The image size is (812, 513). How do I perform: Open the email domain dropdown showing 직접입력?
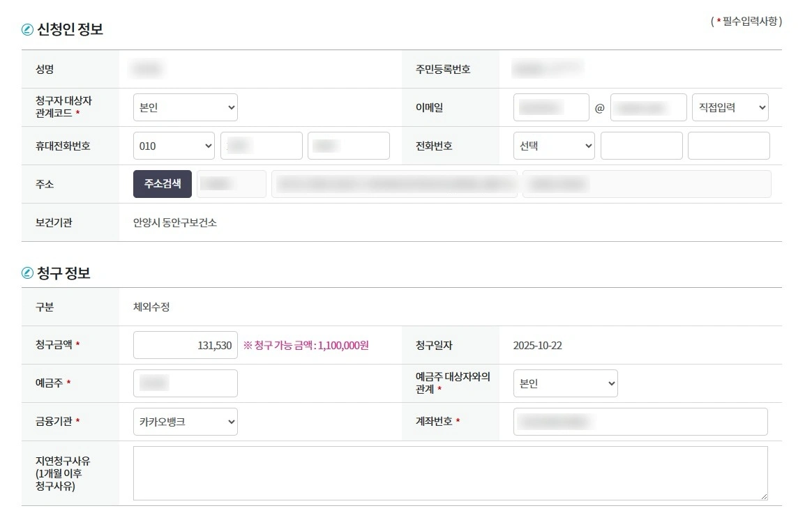[730, 107]
